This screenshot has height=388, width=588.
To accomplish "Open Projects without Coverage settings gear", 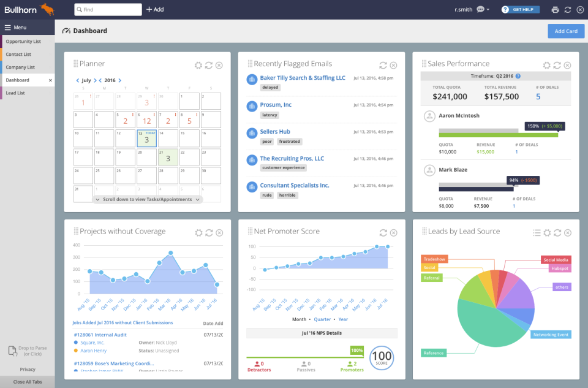I will 198,233.
